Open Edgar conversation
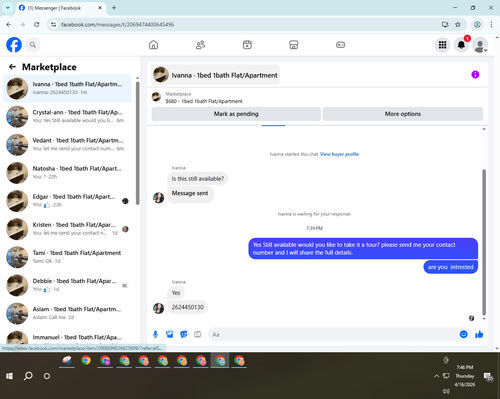The image size is (500, 399). tap(68, 201)
